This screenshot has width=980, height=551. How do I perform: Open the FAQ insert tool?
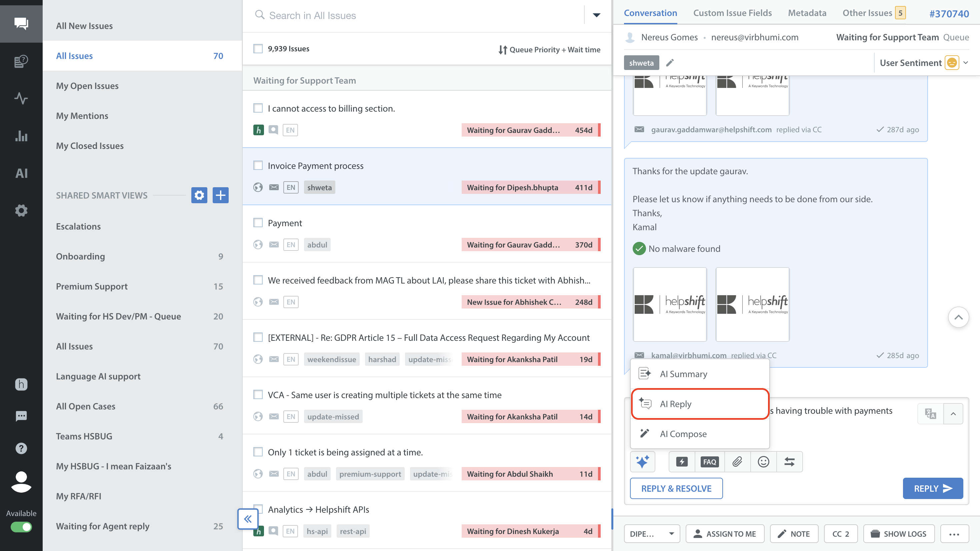point(710,462)
